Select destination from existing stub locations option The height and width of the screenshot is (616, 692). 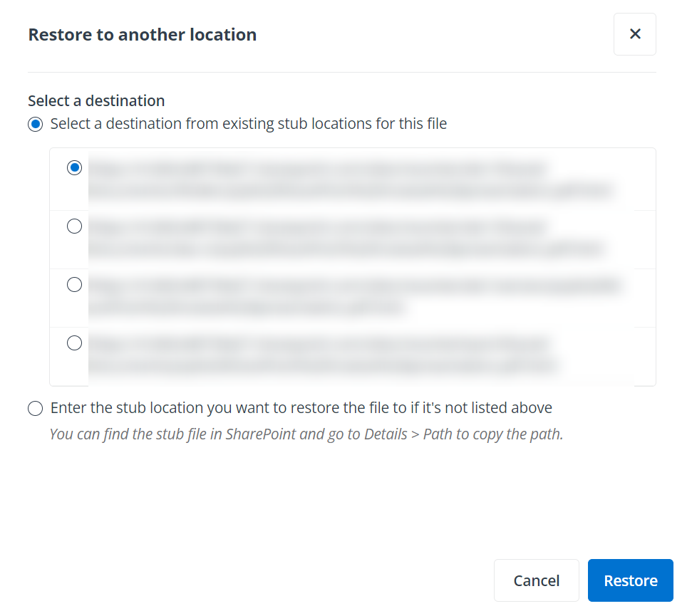pos(35,124)
